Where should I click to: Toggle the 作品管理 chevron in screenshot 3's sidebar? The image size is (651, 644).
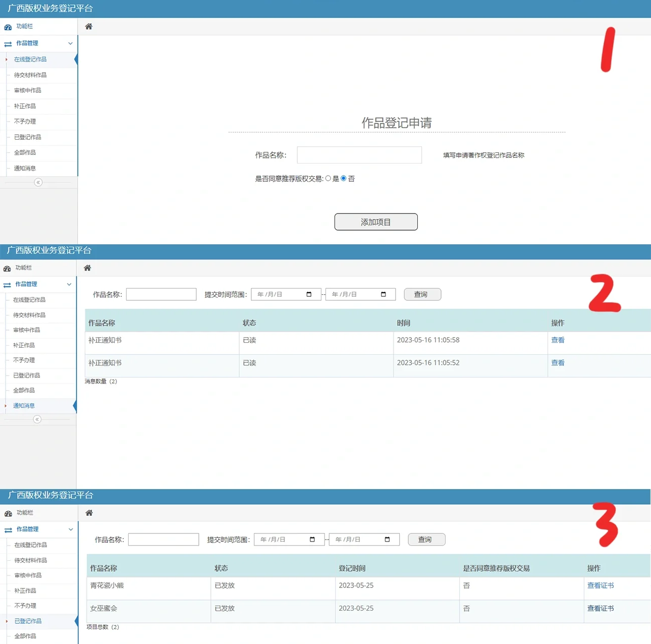click(71, 529)
